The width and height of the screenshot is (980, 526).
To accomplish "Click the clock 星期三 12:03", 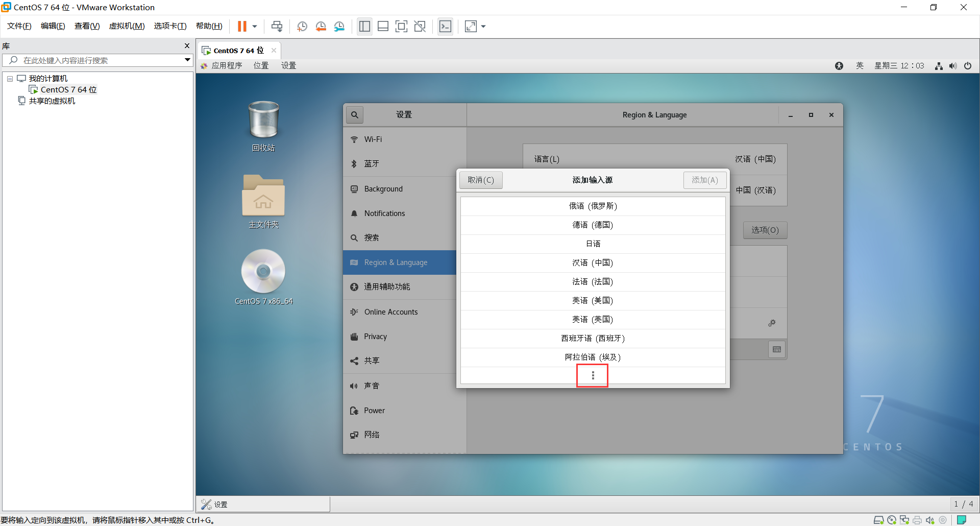I will pyautogui.click(x=899, y=65).
